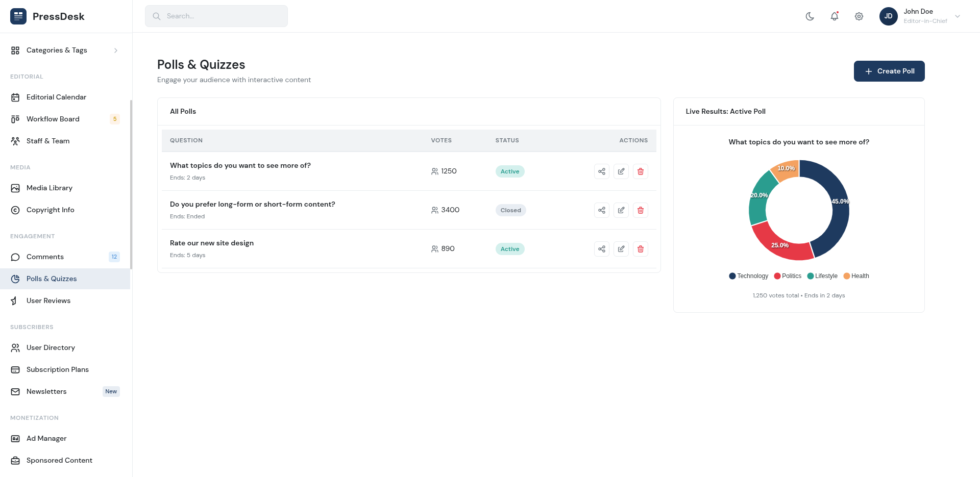
Task: Edit the 'Rate our new site design' poll
Action: 621,249
